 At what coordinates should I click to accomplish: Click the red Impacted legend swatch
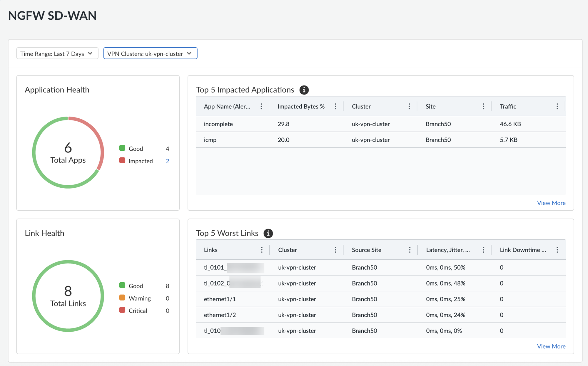click(122, 160)
